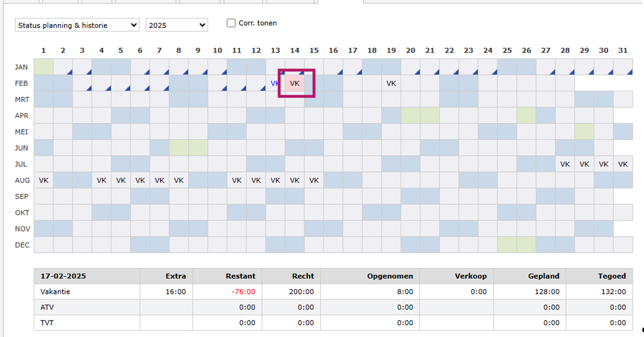Click the VK entry on August 1
644x337 pixels.
[43, 180]
